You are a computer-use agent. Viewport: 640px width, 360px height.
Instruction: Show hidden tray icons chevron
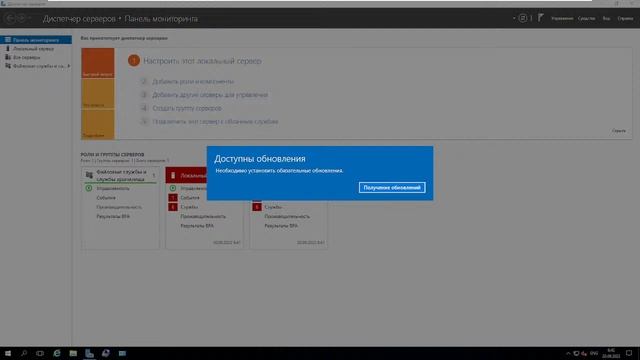tap(568, 353)
